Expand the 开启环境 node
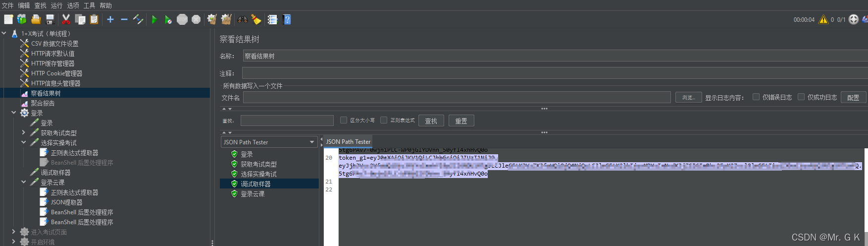 [x=14, y=242]
